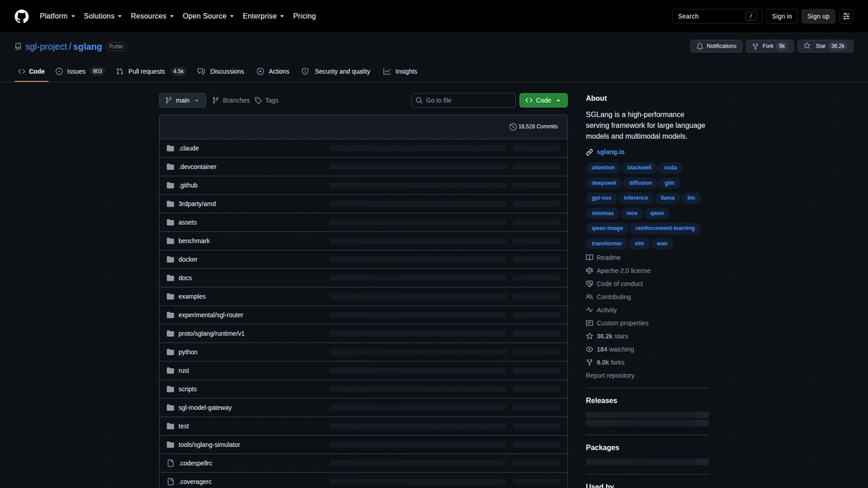Click the Sign in button
This screenshot has height=488, width=868.
click(782, 16)
